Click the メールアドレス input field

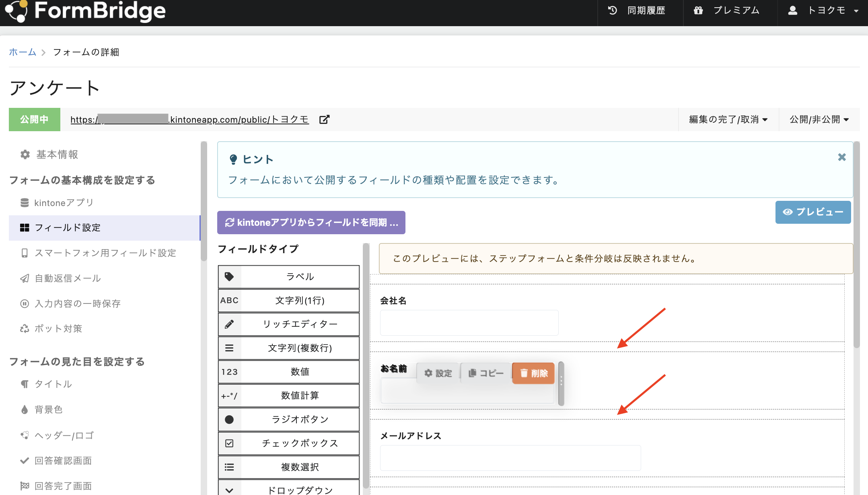pyautogui.click(x=510, y=458)
